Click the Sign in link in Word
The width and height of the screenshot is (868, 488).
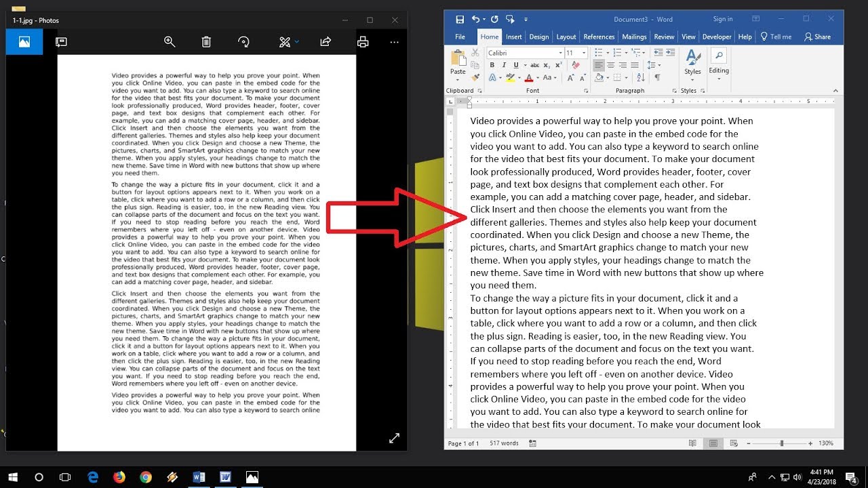tap(722, 18)
